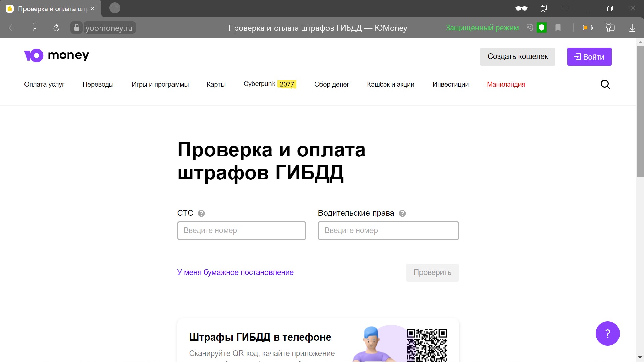Open the site search magnifier icon
The height and width of the screenshot is (362, 644).
[x=605, y=85]
